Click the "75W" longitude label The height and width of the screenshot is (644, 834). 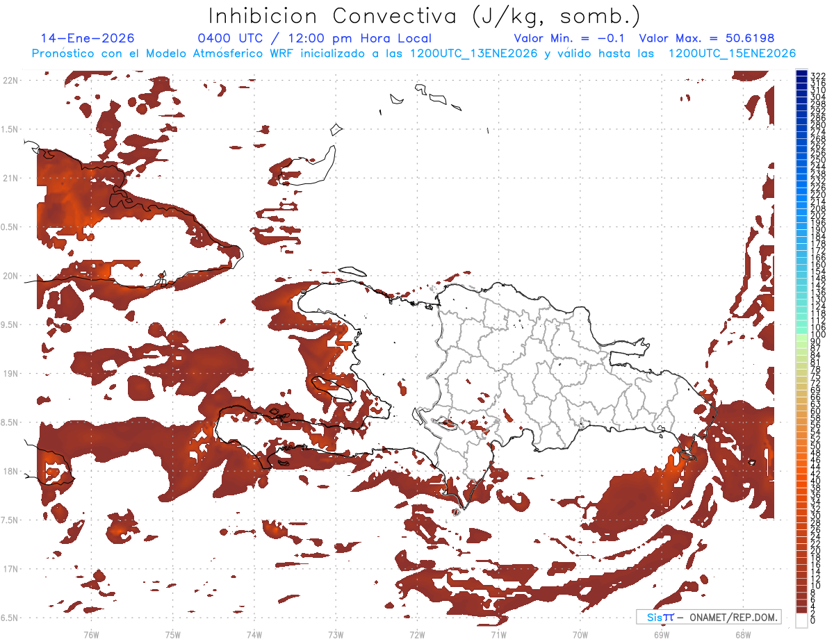coord(173,634)
